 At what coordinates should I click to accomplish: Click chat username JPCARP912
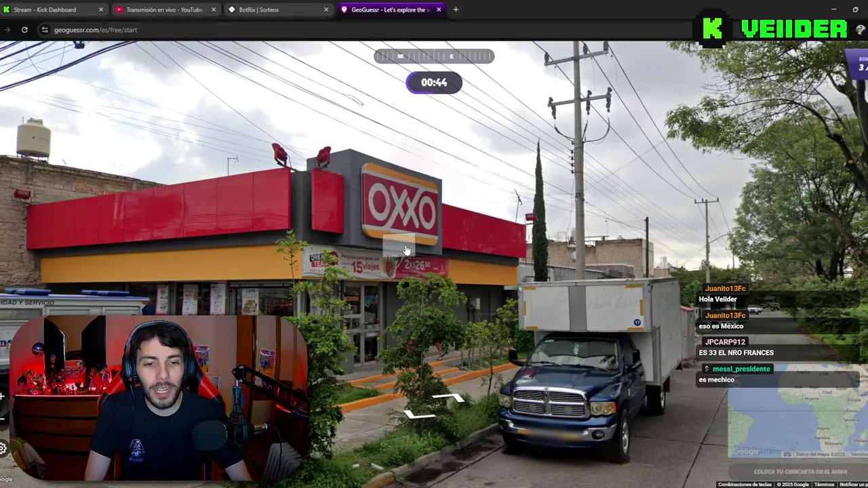[x=725, y=342]
